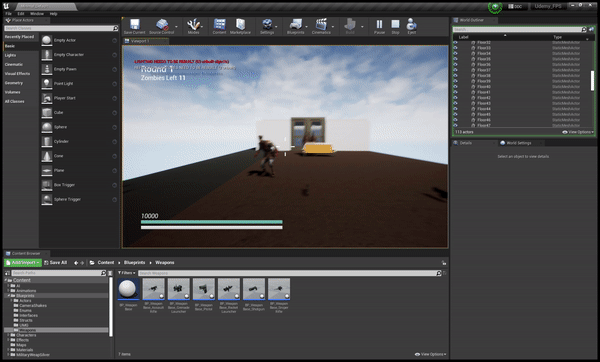
Task: Toggle visibility of Floor46 actor
Action: (x=455, y=120)
